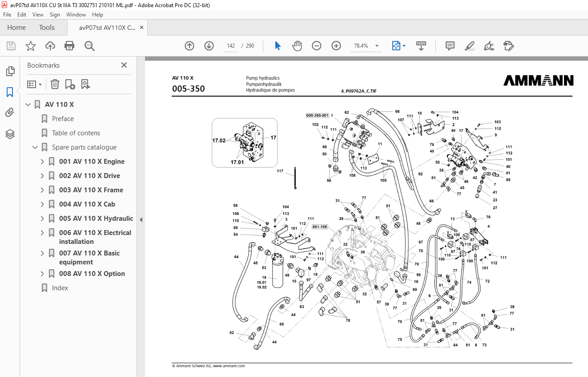The height and width of the screenshot is (377, 588).
Task: Click the rightmost toolbar document-edit icon
Action: pyautogui.click(x=508, y=46)
